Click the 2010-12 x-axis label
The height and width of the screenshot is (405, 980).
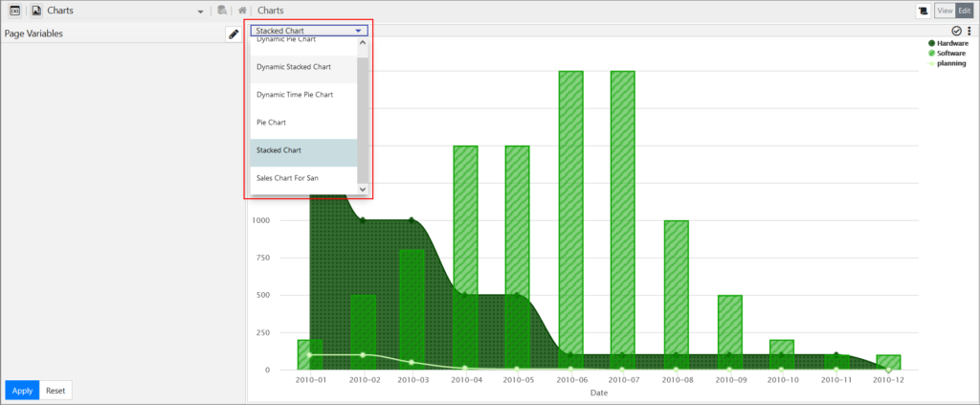pos(888,379)
